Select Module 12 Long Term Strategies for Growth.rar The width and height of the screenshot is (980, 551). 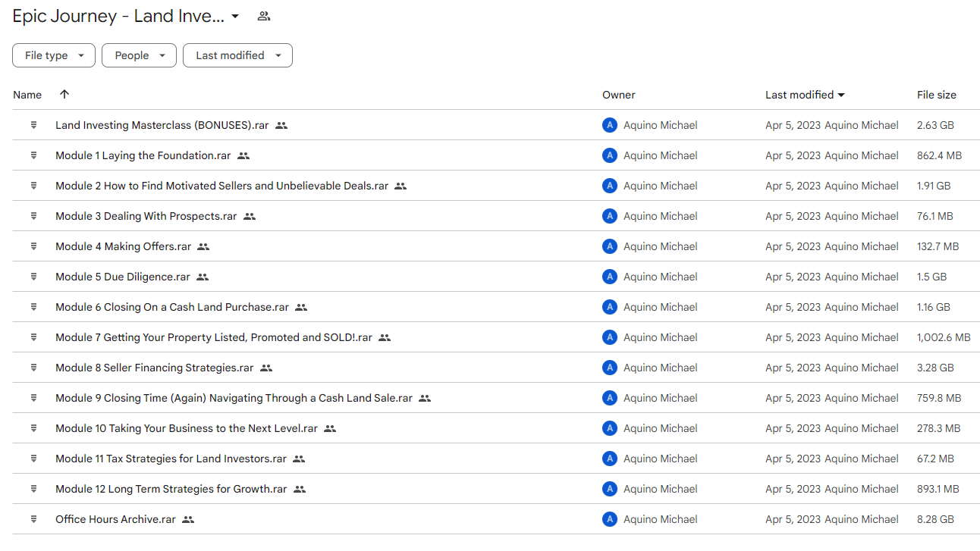tap(171, 489)
